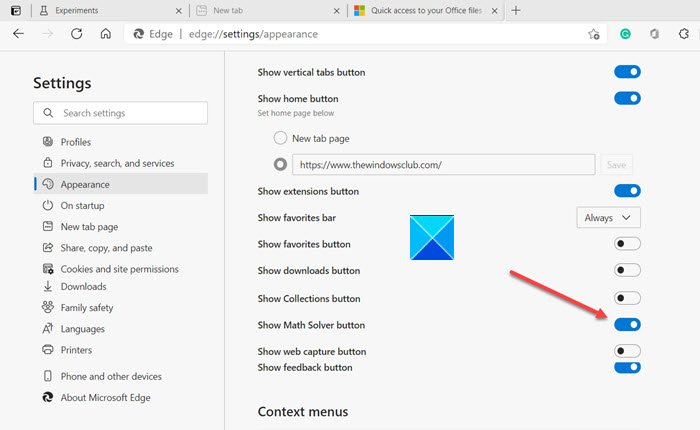Enable Show Collections button switch
Image resolution: width=700 pixels, height=430 pixels.
[627, 298]
